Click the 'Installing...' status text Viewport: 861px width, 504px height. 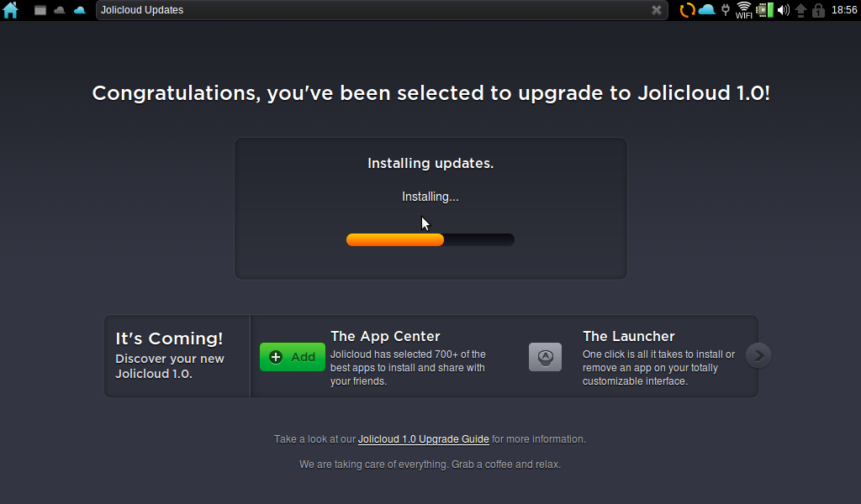pos(430,197)
